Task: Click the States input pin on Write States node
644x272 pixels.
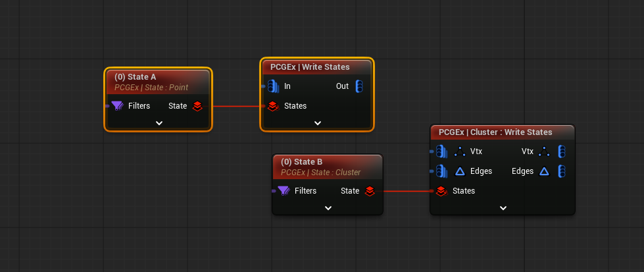Action: (x=273, y=105)
